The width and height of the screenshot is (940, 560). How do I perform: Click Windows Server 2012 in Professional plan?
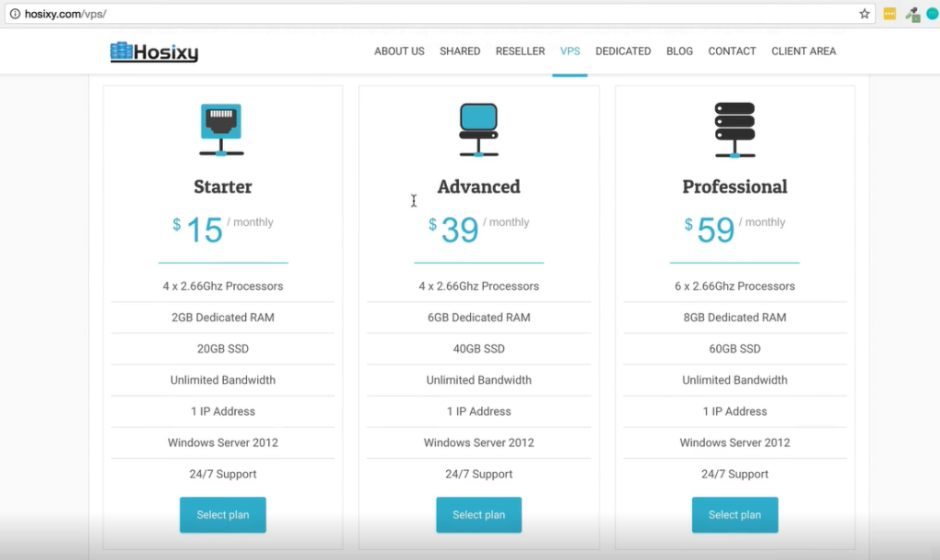click(735, 443)
